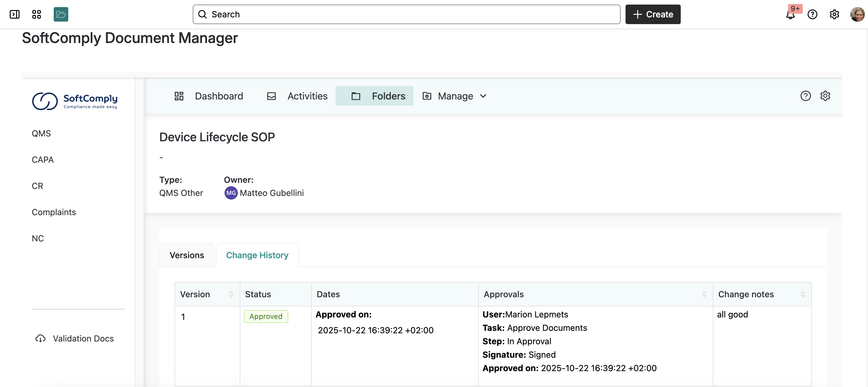Click the Validation Docs cloud icon
The width and height of the screenshot is (868, 387).
click(x=41, y=338)
